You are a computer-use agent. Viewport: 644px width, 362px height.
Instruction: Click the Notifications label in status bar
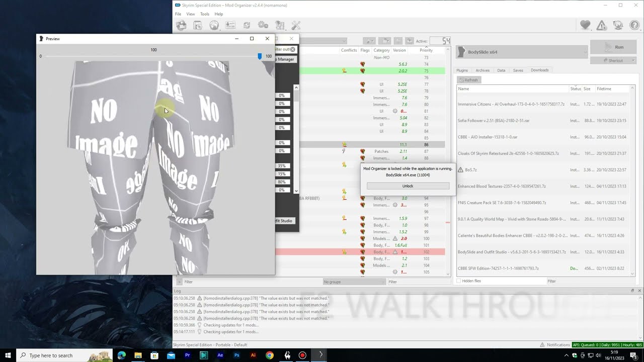(x=558, y=345)
